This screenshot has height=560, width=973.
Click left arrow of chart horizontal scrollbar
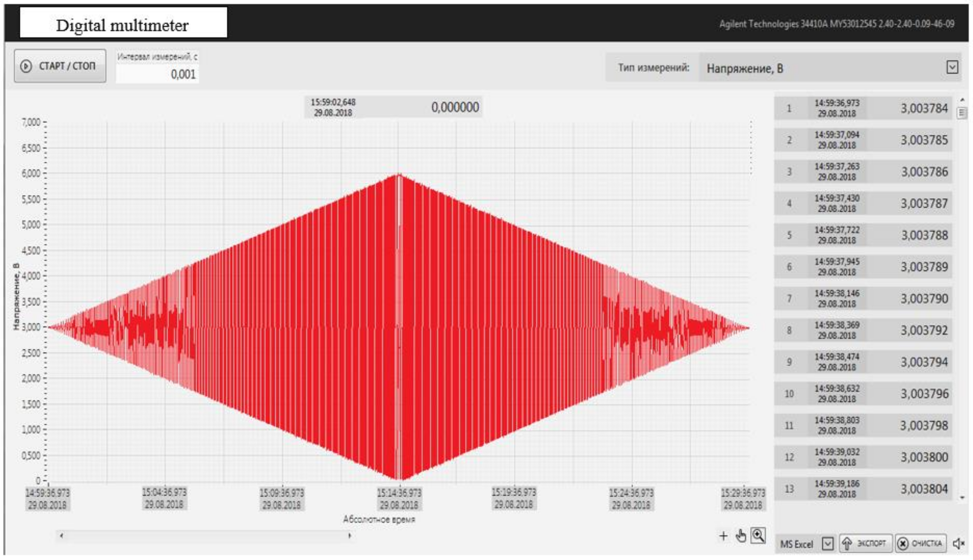click(62, 535)
